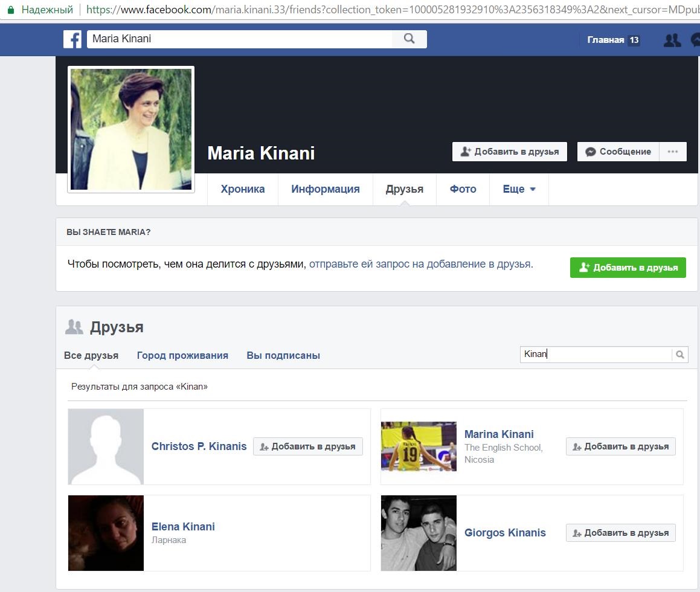
Task: Select the Вы подписаны filter
Action: [283, 355]
